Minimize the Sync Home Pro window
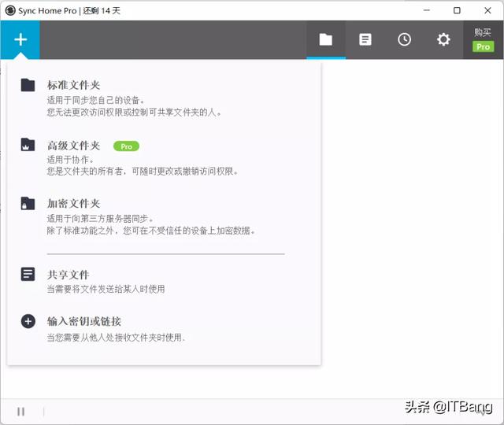 click(x=427, y=10)
